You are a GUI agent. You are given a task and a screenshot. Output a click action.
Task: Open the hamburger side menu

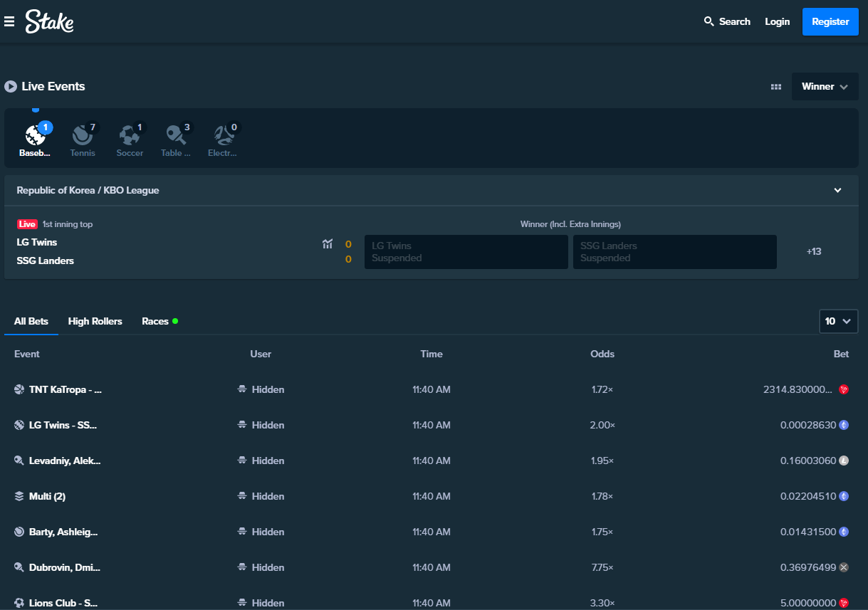[x=9, y=21]
